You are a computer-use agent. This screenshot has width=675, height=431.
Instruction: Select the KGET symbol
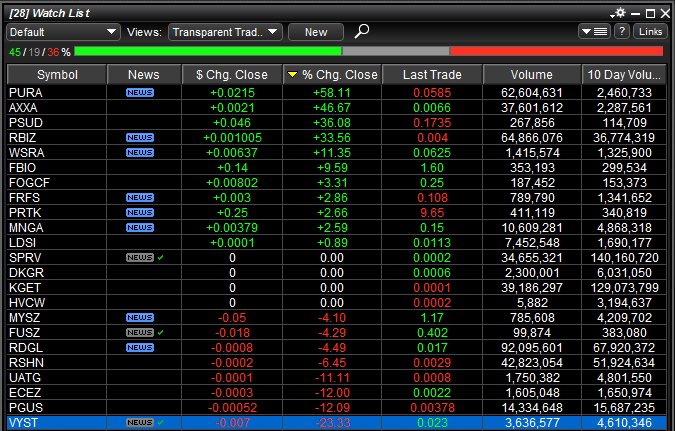coord(25,288)
